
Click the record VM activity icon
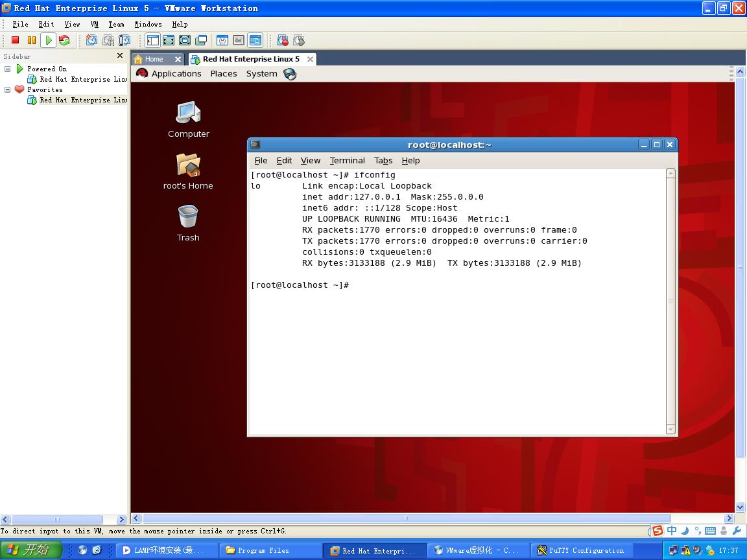coord(283,40)
